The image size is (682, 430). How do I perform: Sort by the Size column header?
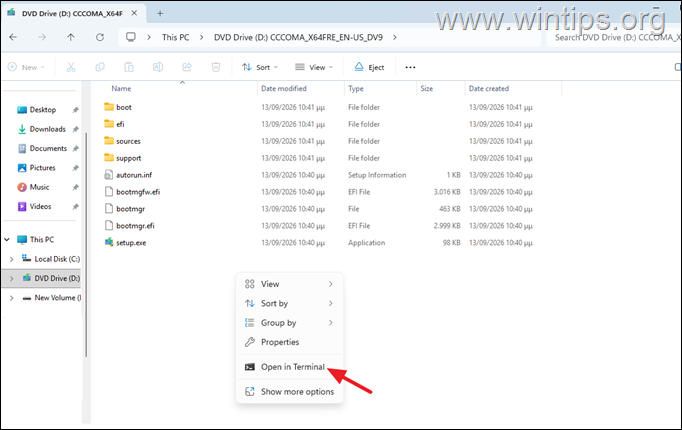tap(427, 88)
